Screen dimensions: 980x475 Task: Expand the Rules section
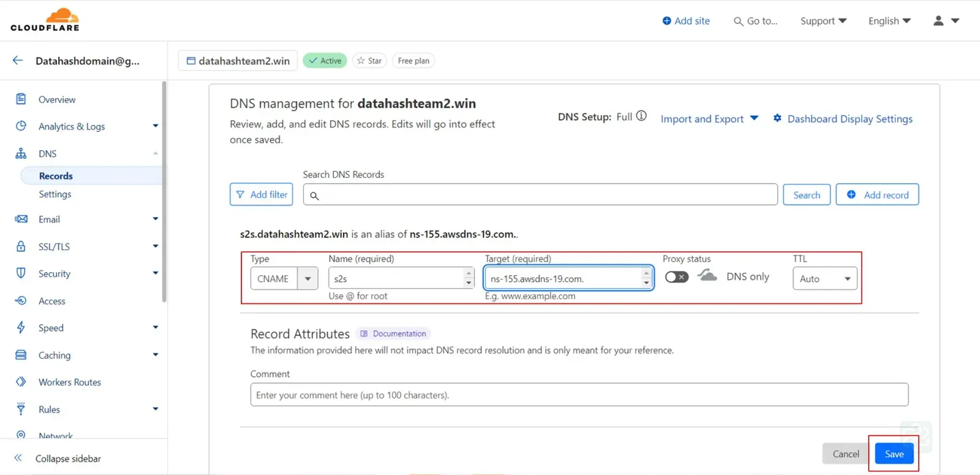tap(156, 409)
